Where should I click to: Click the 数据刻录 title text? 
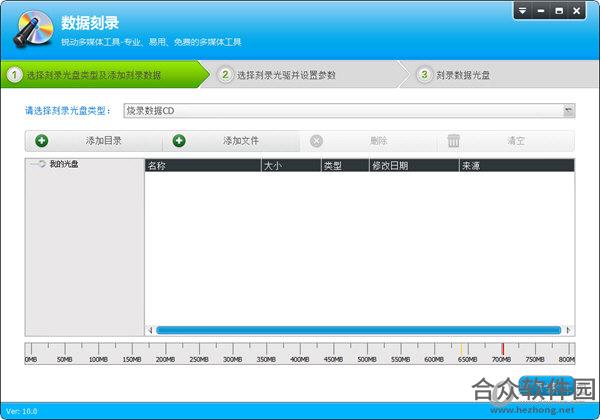point(90,23)
